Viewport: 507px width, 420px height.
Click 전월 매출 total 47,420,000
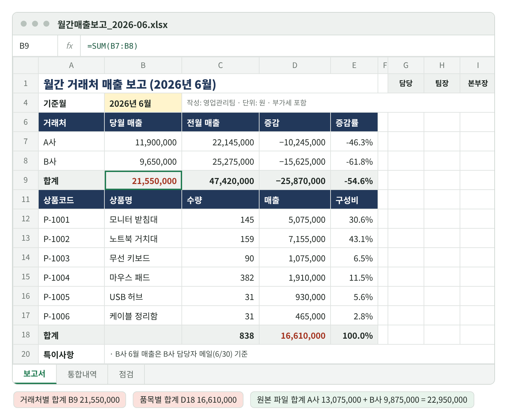point(220,180)
